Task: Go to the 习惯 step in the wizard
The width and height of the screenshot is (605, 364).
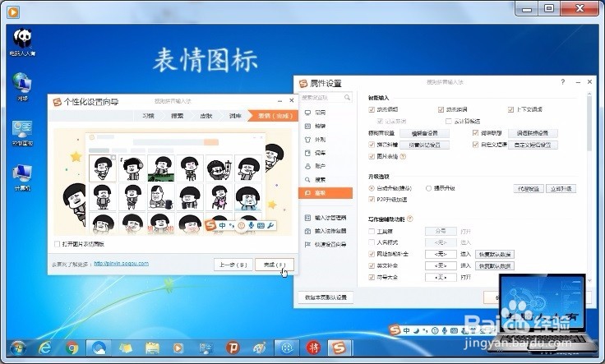Action: [148, 116]
